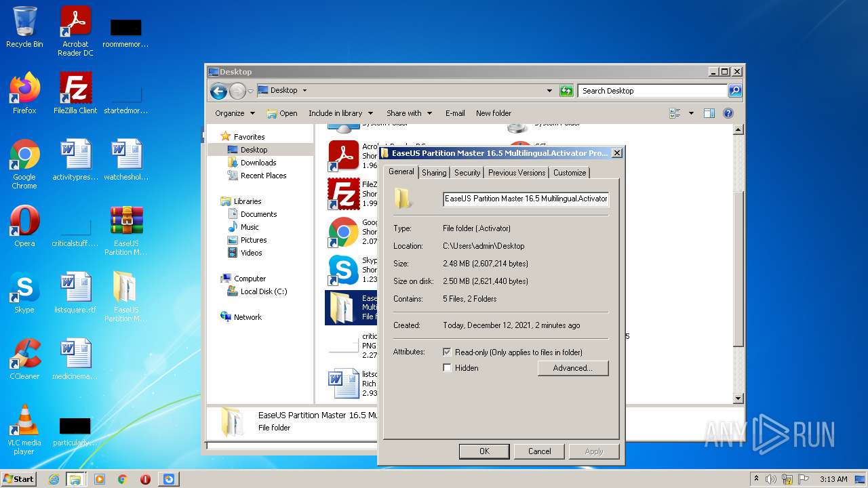This screenshot has width=868, height=488.
Task: Select VLC media player desktop icon
Action: point(24,430)
